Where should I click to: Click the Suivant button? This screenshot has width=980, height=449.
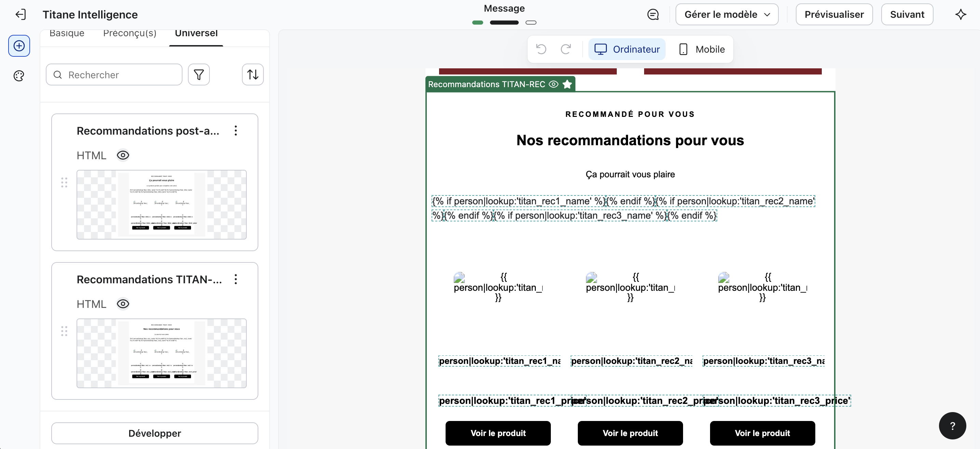[907, 14]
